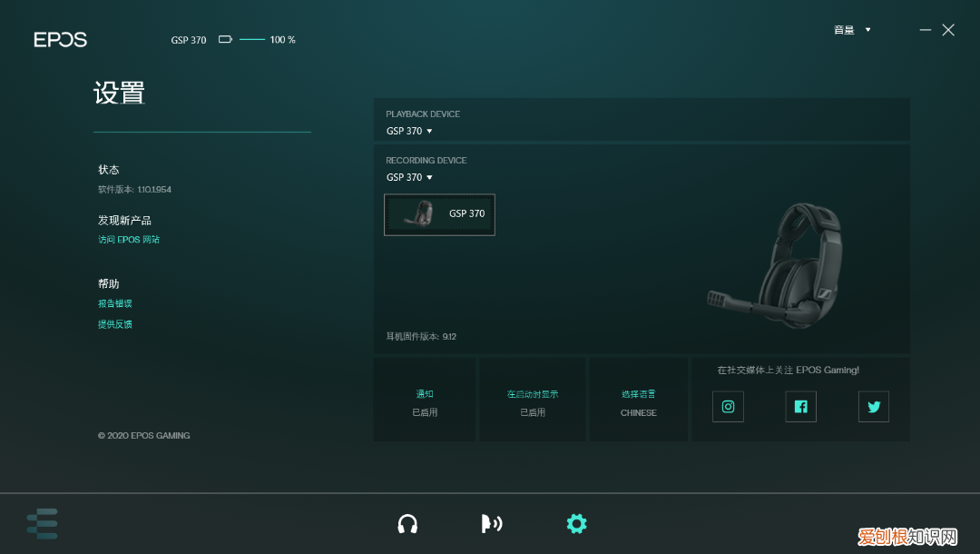The width and height of the screenshot is (980, 554).
Task: Open the microphone settings icon
Action: tap(491, 524)
